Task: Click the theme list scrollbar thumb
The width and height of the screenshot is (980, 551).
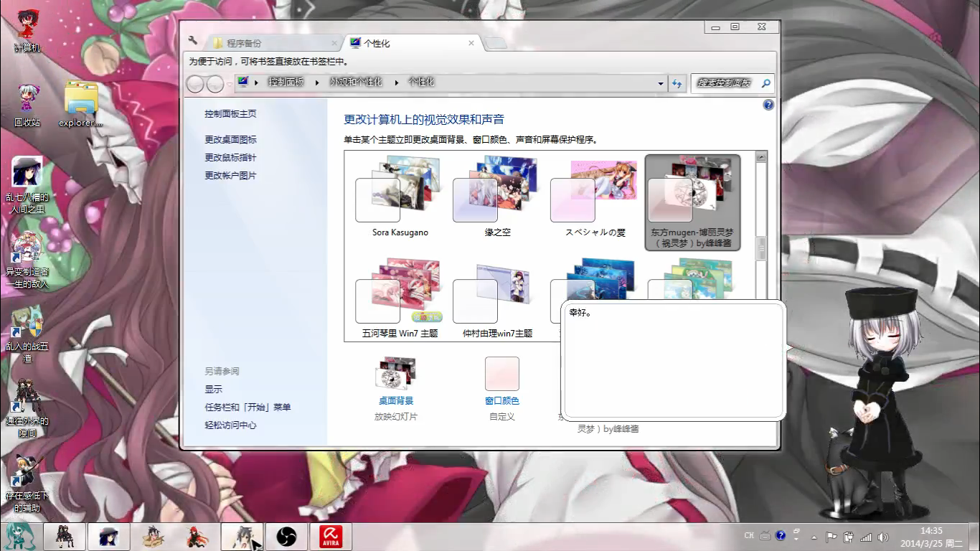Action: point(762,249)
